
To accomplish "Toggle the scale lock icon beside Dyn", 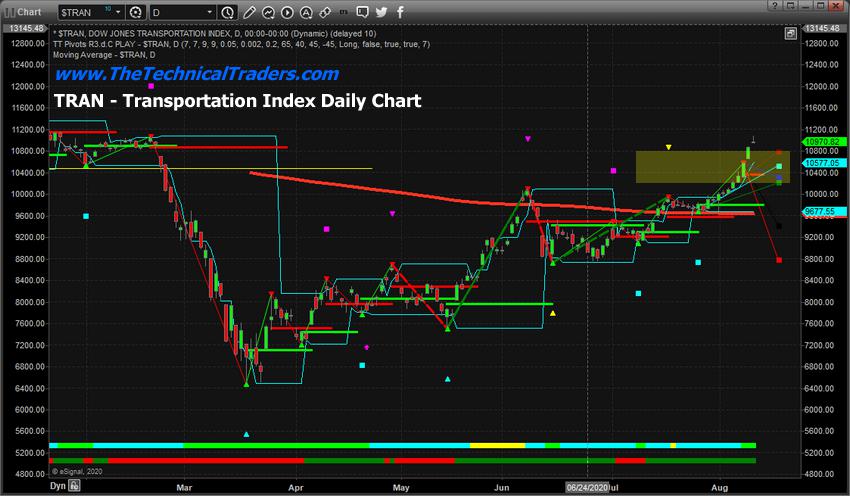I will pos(74,486).
